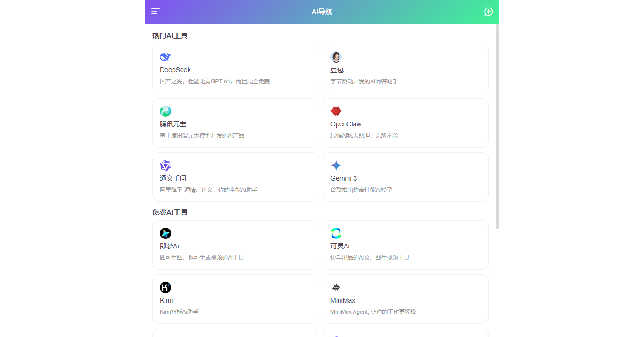Click the 豆包 avatar icon
Viewport: 644px width, 337px height.
pos(336,57)
